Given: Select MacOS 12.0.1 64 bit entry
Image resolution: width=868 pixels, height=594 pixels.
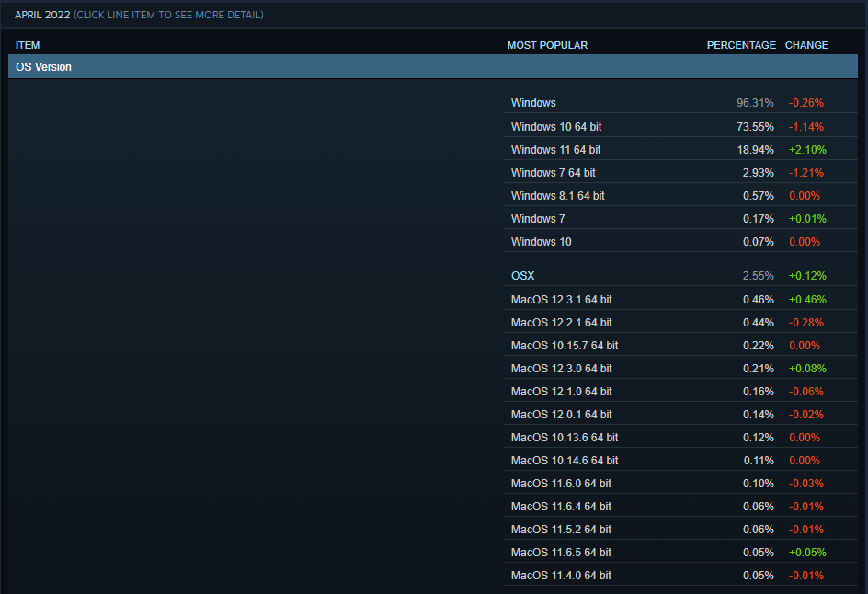Looking at the screenshot, I should 680,415.
